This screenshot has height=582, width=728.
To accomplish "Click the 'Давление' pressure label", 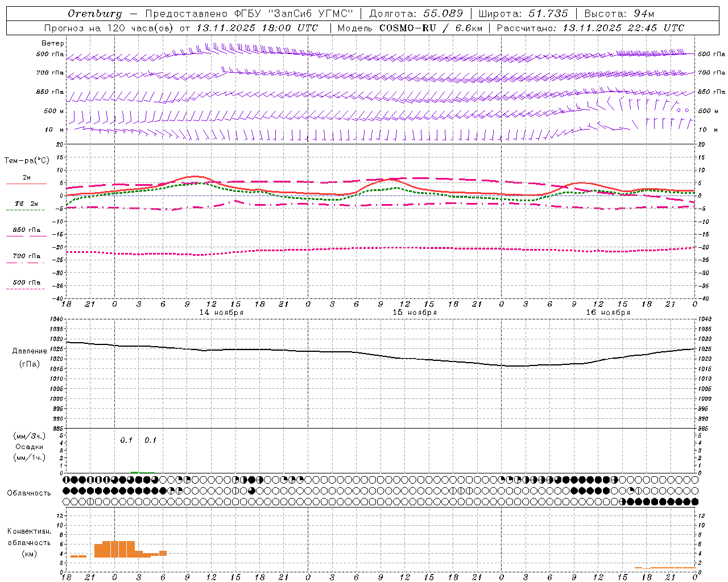I will pyautogui.click(x=30, y=351).
